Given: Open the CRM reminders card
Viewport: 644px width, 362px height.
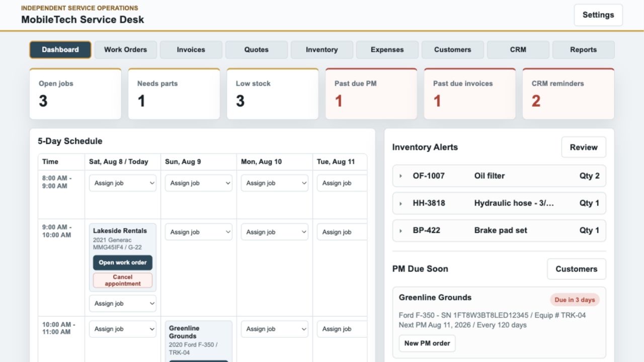Looking at the screenshot, I should 569,94.
